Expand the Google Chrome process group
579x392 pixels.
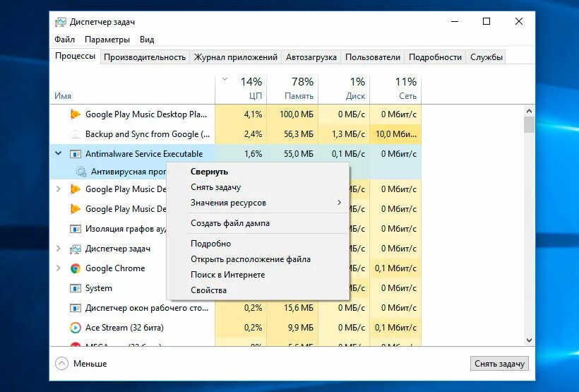point(59,268)
